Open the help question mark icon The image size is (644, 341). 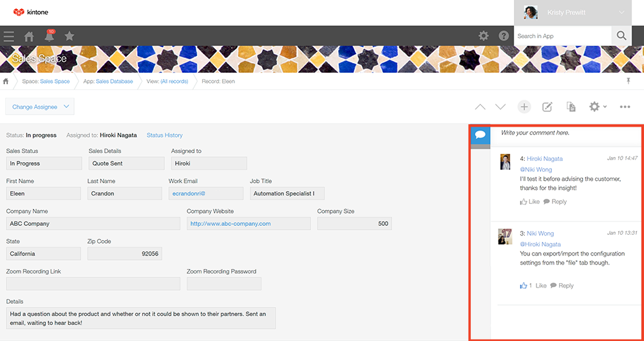[504, 36]
